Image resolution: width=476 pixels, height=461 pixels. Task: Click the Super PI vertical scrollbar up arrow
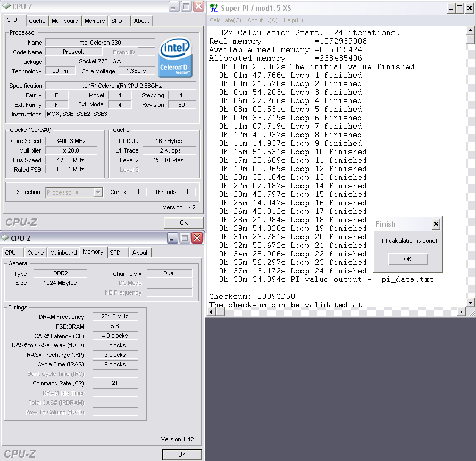[x=470, y=30]
